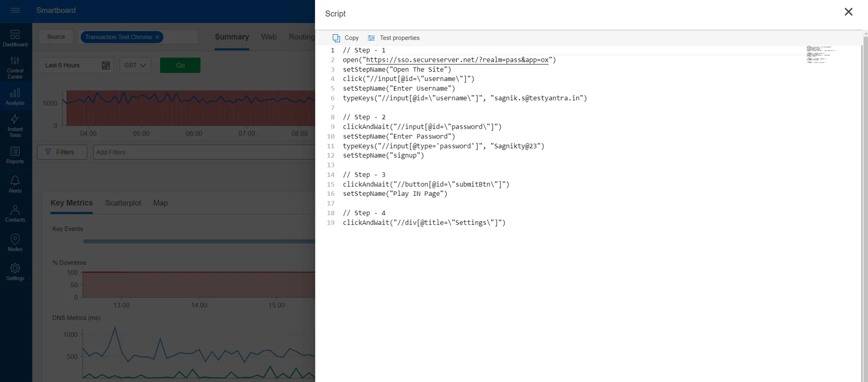Viewport: 868px width, 382px height.
Task: Click the Copy script icon
Action: (336, 38)
